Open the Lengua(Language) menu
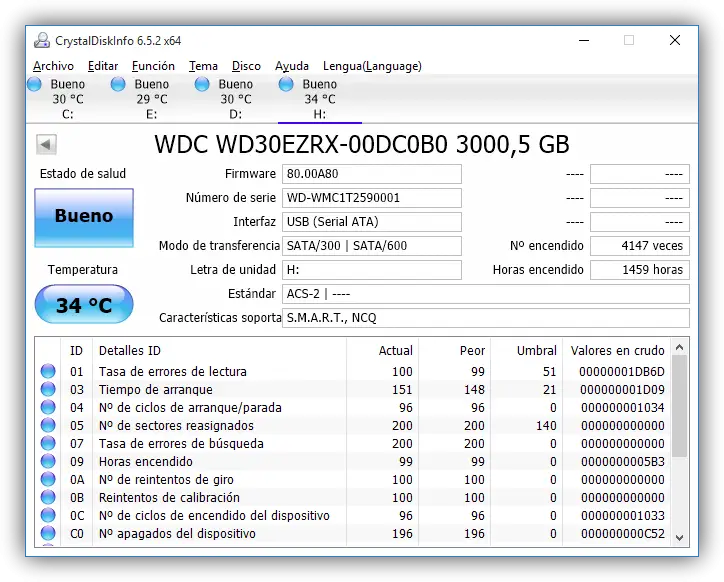Screen dimensions: 724x582 372,66
